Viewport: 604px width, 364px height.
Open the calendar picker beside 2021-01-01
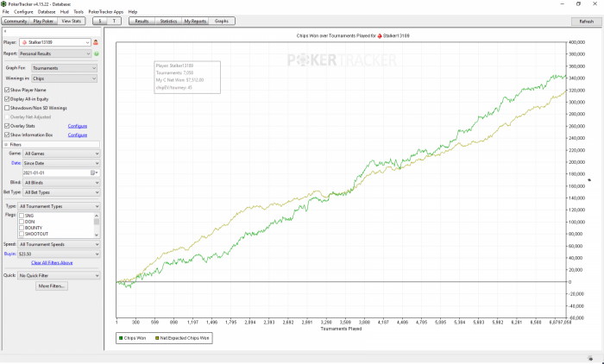(94, 173)
